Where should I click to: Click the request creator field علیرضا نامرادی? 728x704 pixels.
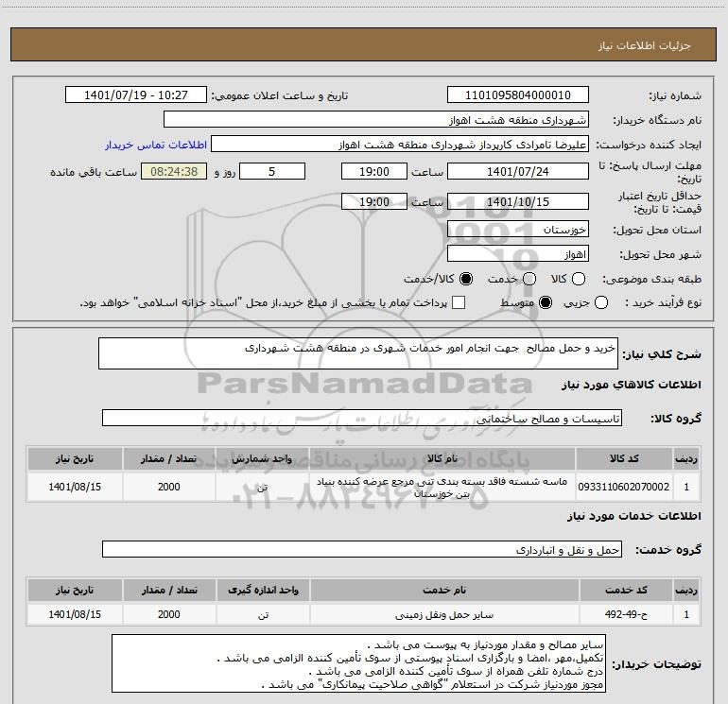pos(400,145)
